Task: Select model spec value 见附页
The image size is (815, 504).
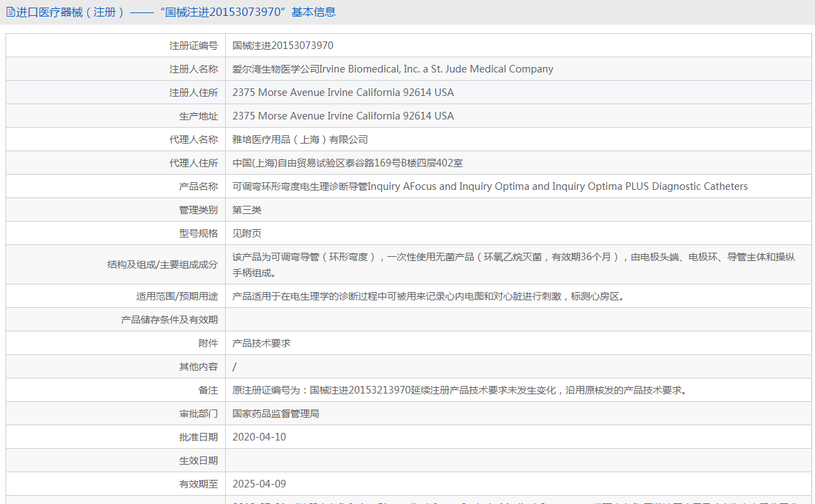Action: (247, 233)
